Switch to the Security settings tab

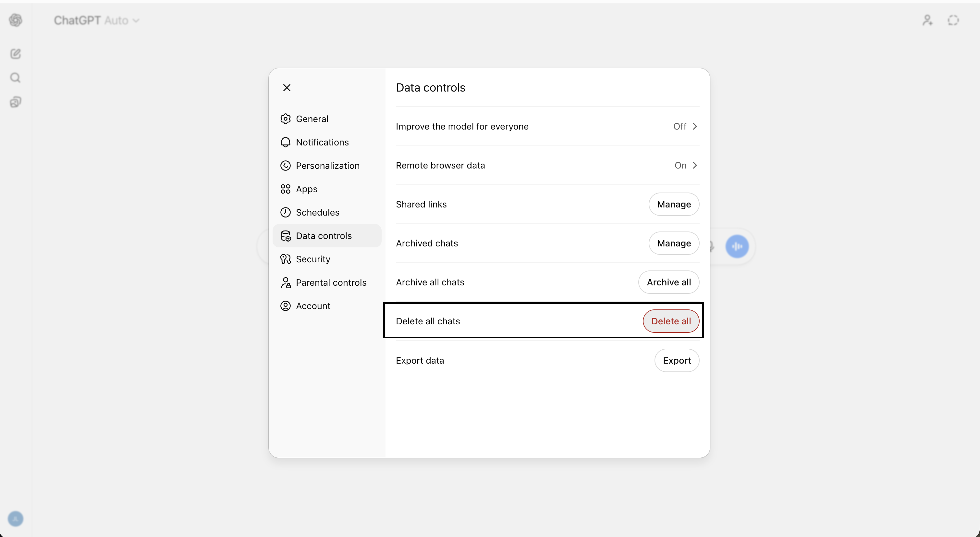313,259
